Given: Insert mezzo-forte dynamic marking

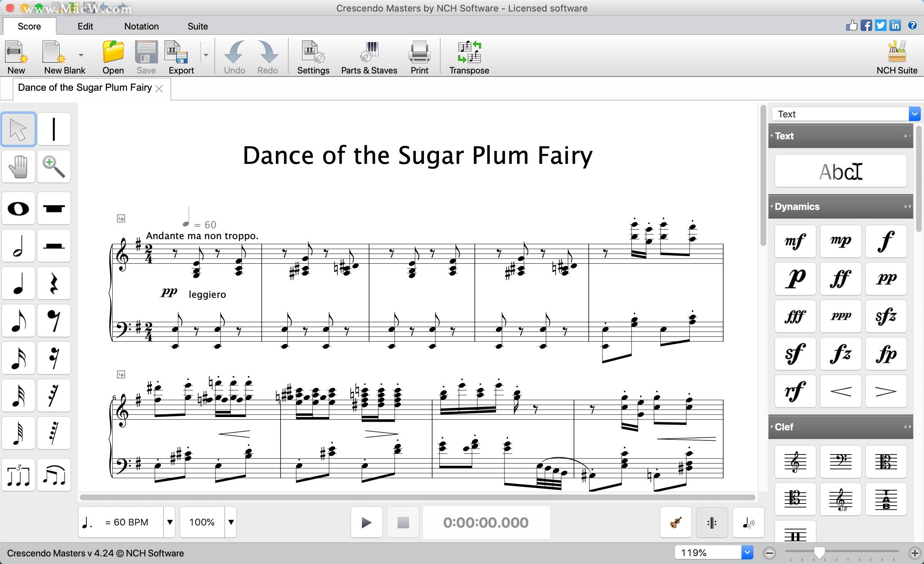Looking at the screenshot, I should coord(795,241).
